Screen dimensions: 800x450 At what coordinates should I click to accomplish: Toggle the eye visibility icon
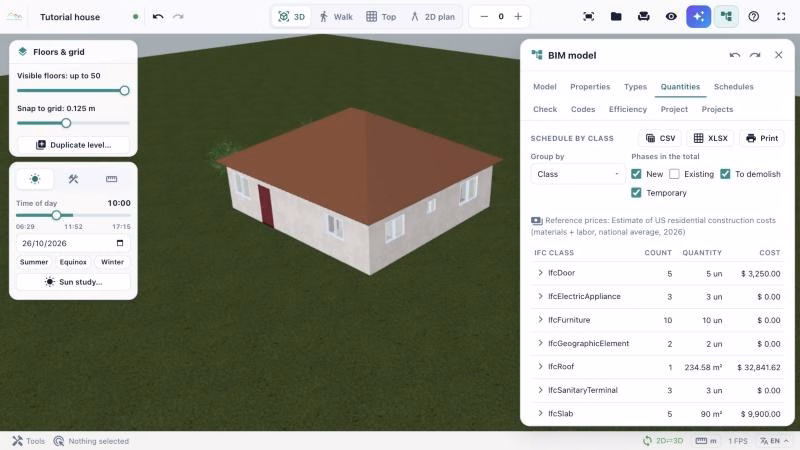pos(671,17)
